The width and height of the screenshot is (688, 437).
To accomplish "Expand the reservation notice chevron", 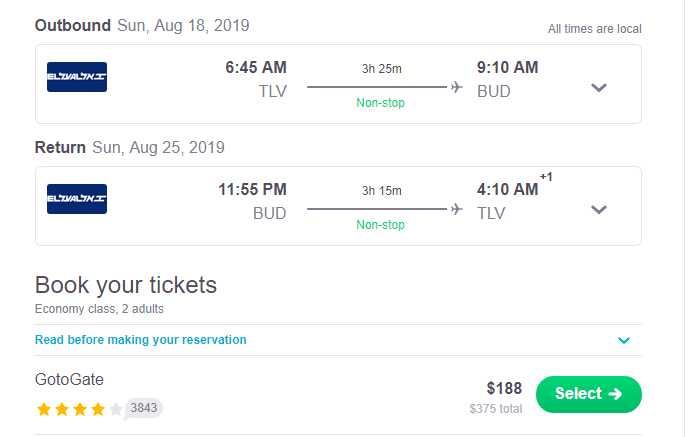I will click(x=624, y=340).
